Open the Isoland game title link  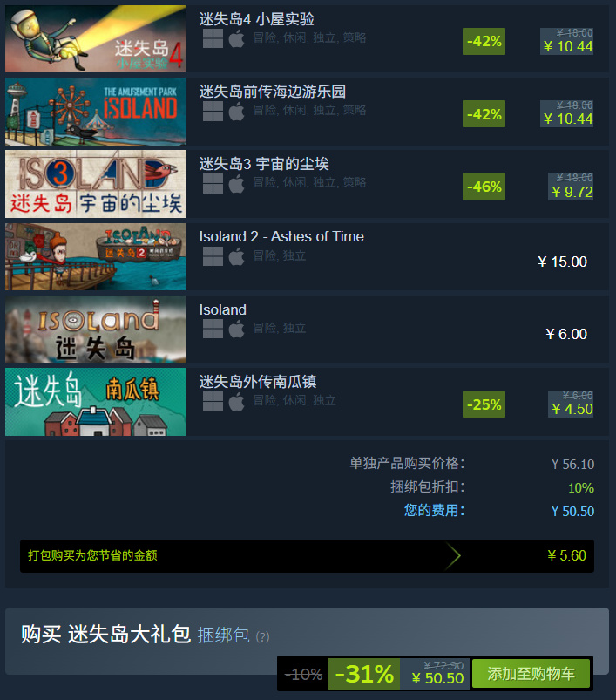coord(222,309)
